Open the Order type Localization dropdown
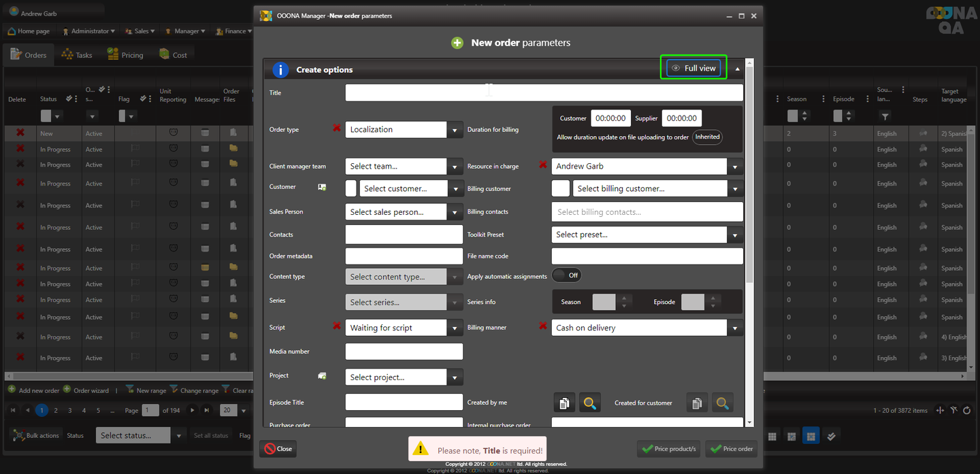 click(x=455, y=129)
